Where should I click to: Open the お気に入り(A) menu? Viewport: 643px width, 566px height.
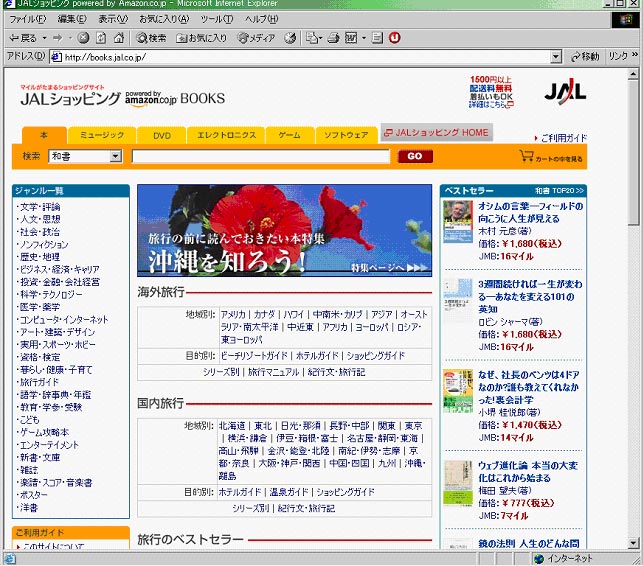[164, 19]
